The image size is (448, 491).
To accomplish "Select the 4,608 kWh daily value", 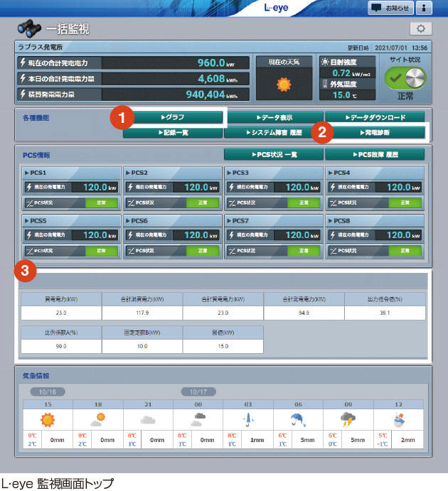I will [218, 79].
